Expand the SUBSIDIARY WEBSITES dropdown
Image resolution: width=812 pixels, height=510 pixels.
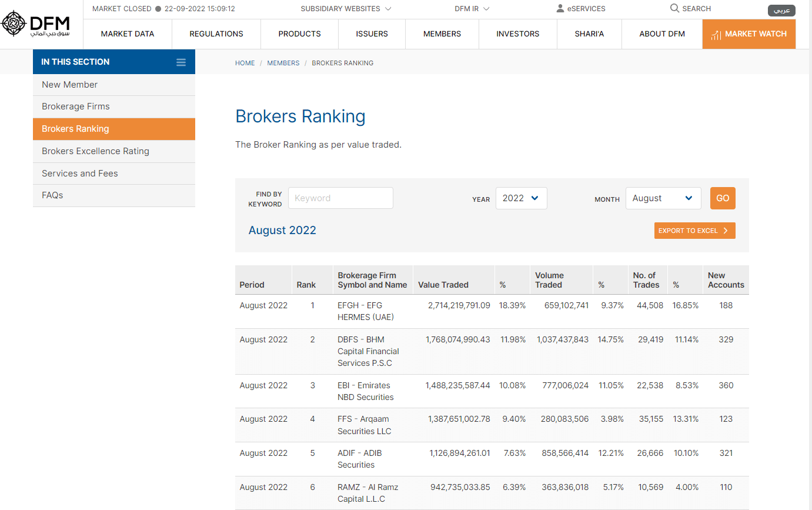pyautogui.click(x=346, y=8)
